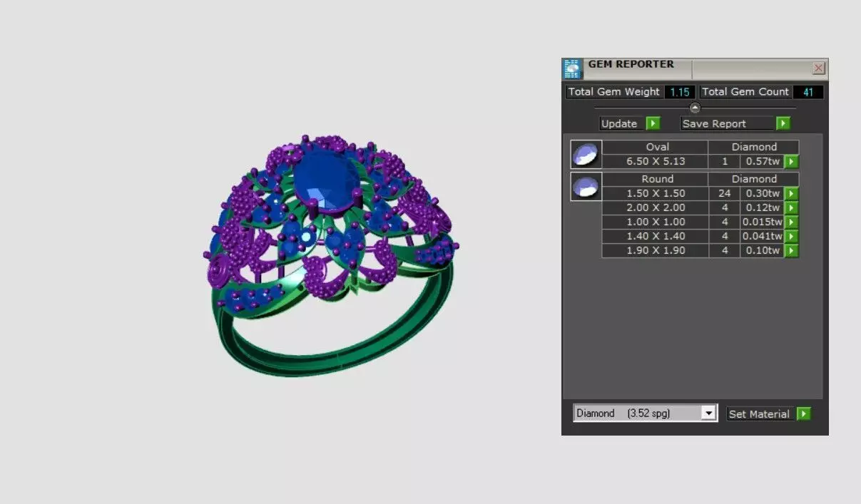Click the quantity 24 cell
The width and height of the screenshot is (861, 504).
[x=725, y=194]
